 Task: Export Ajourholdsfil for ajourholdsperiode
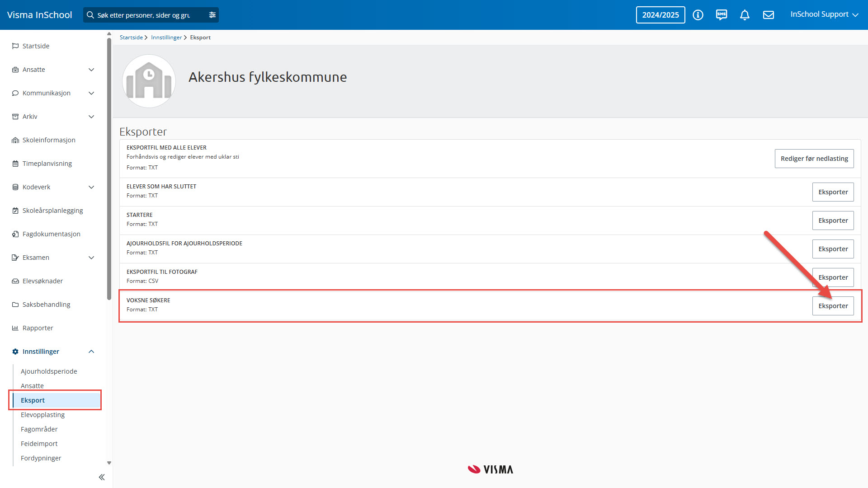[833, 249]
